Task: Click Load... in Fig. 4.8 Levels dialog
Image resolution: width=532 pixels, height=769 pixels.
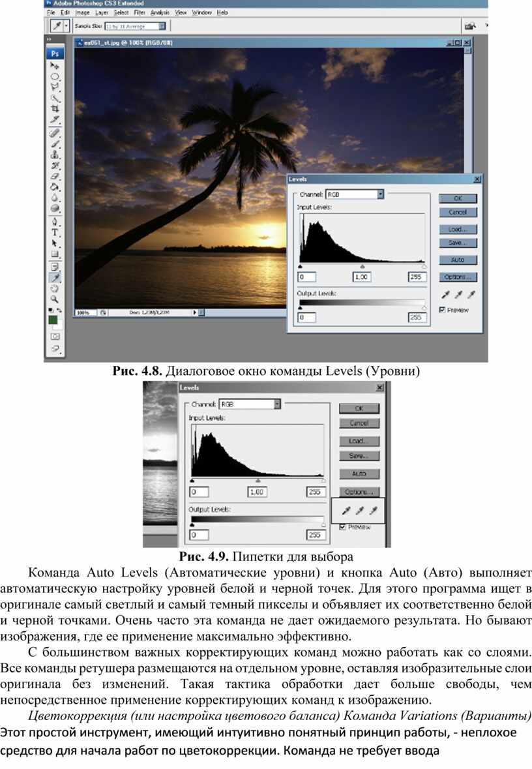Action: (x=458, y=229)
